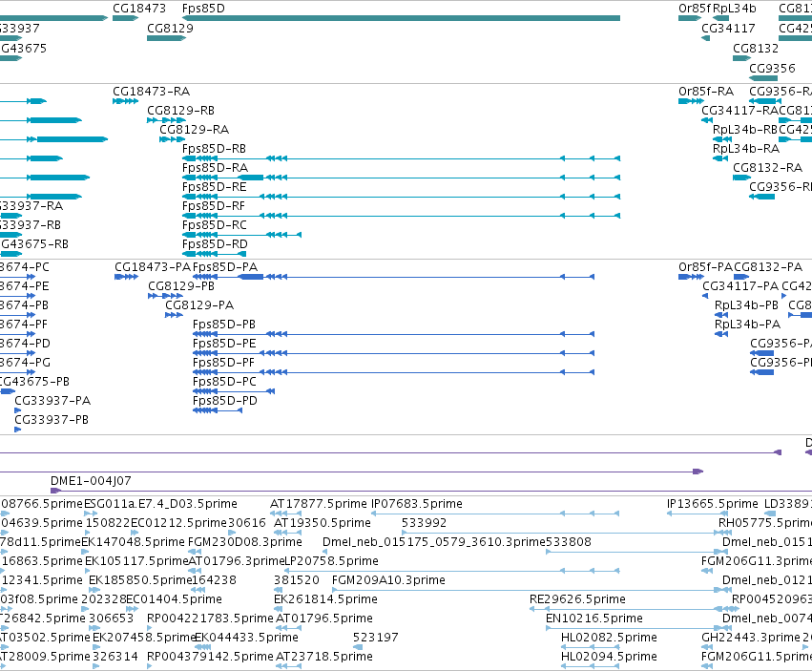Click the Fps85D-PD protein label

point(225,401)
